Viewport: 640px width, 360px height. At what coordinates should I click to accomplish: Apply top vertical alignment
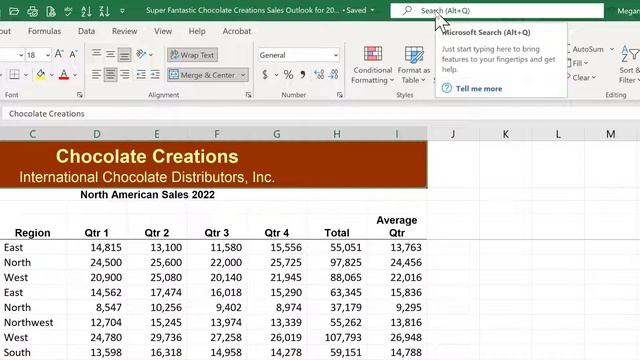pyautogui.click(x=96, y=54)
